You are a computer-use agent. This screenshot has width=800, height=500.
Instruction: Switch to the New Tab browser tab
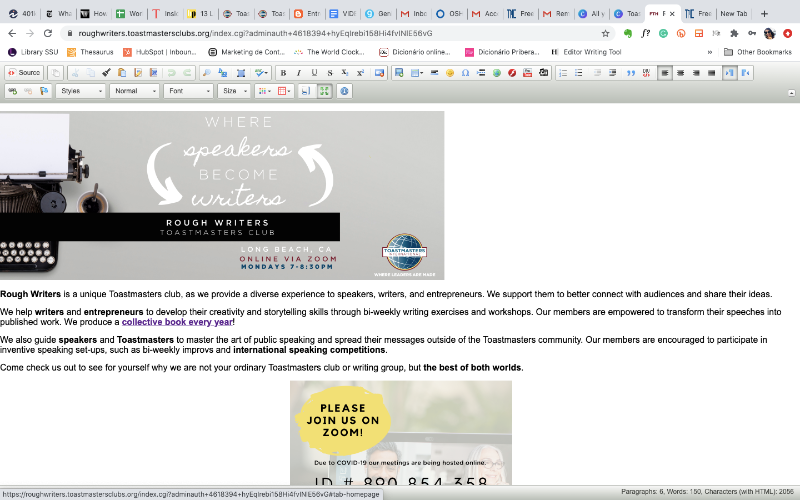(733, 14)
